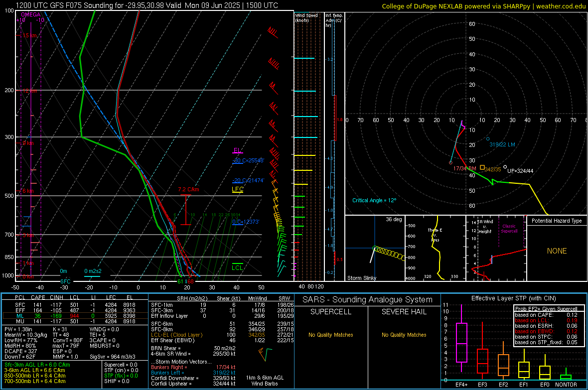This screenshot has width=588, height=390.
Task: Click the green LCL level marker line
Action: tap(237, 264)
